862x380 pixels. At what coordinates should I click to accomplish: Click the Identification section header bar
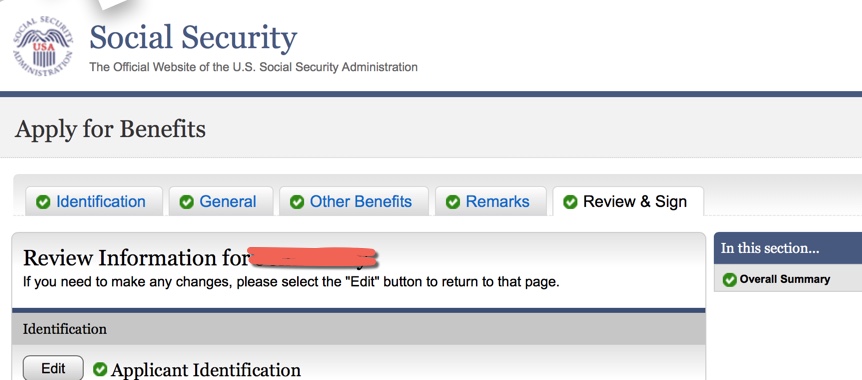(358, 329)
